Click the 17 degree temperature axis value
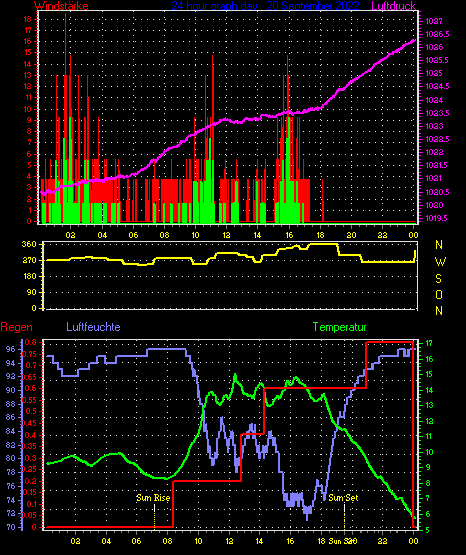Viewport: 466px width, 555px height. click(x=429, y=343)
